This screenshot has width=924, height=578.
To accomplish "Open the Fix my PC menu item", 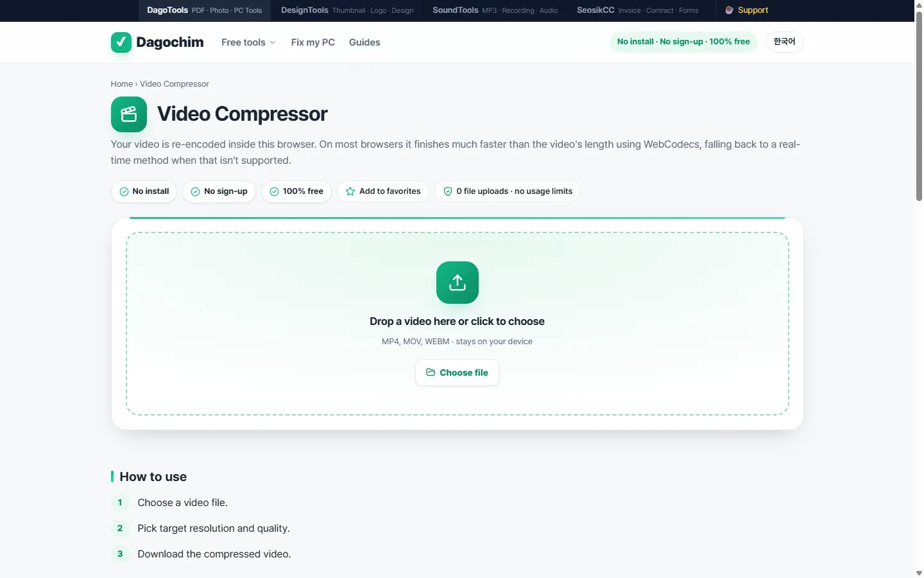I will 313,42.
